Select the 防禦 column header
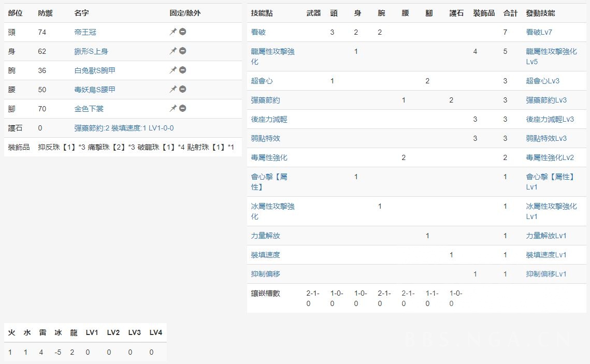Image resolution: width=590 pixels, height=364 pixels. [45, 13]
